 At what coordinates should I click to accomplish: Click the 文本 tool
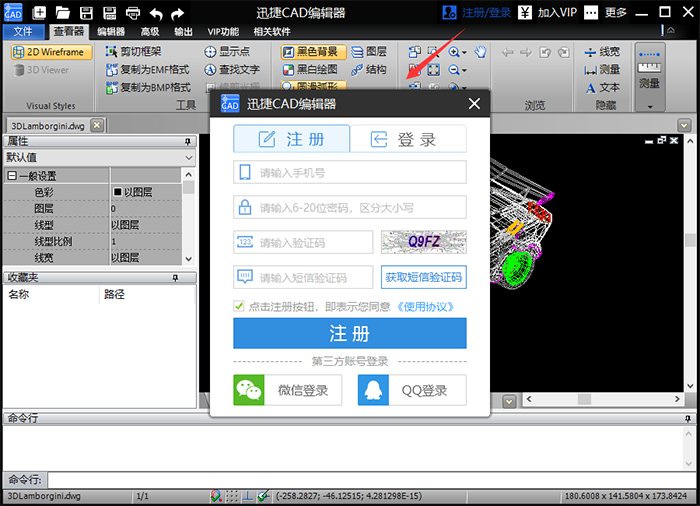[x=603, y=88]
